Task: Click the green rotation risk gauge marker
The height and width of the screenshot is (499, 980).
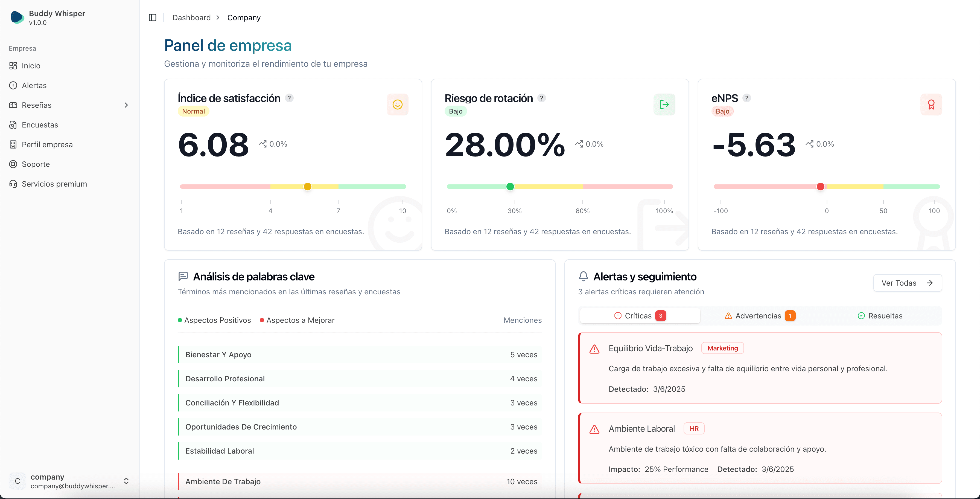Action: pos(510,187)
